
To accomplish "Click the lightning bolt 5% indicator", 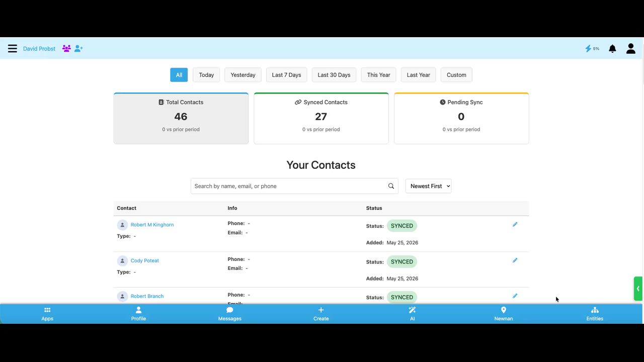I will point(592,49).
